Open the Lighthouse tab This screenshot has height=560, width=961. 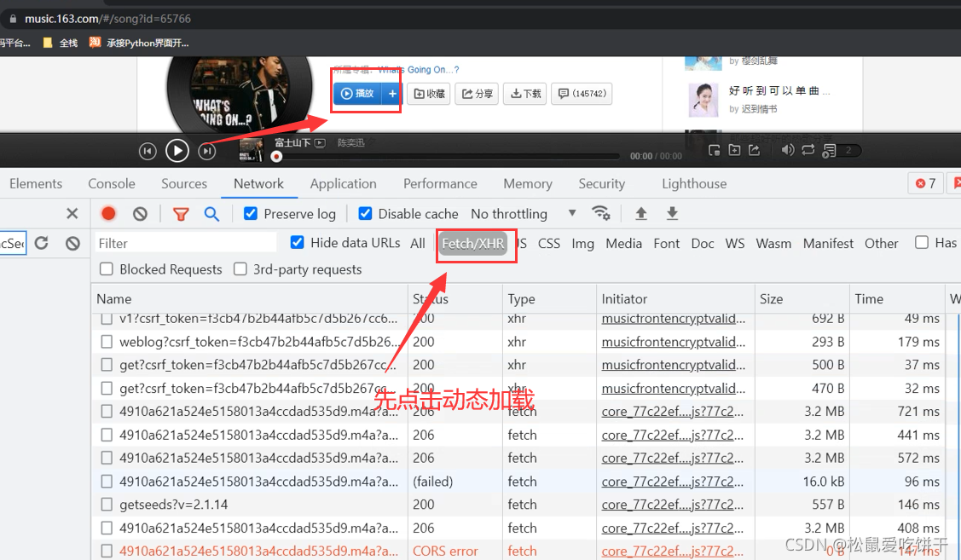click(x=694, y=184)
